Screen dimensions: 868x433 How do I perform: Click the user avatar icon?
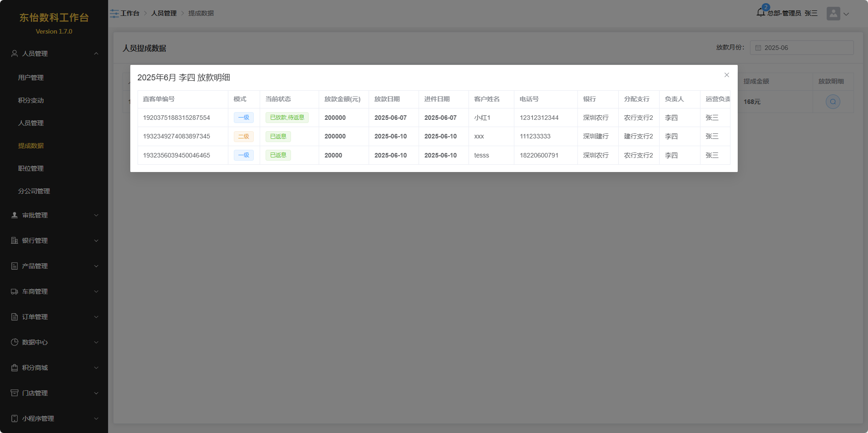click(833, 14)
